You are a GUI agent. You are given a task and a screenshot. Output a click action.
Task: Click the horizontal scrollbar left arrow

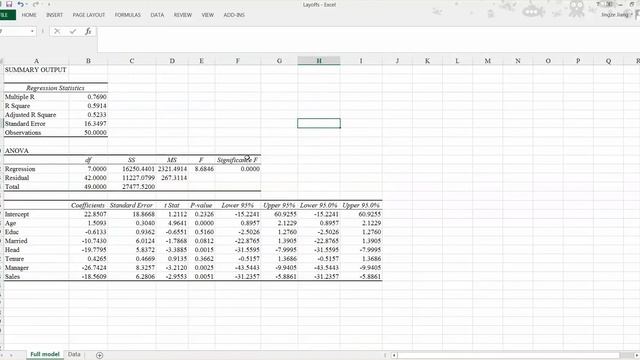(x=394, y=355)
